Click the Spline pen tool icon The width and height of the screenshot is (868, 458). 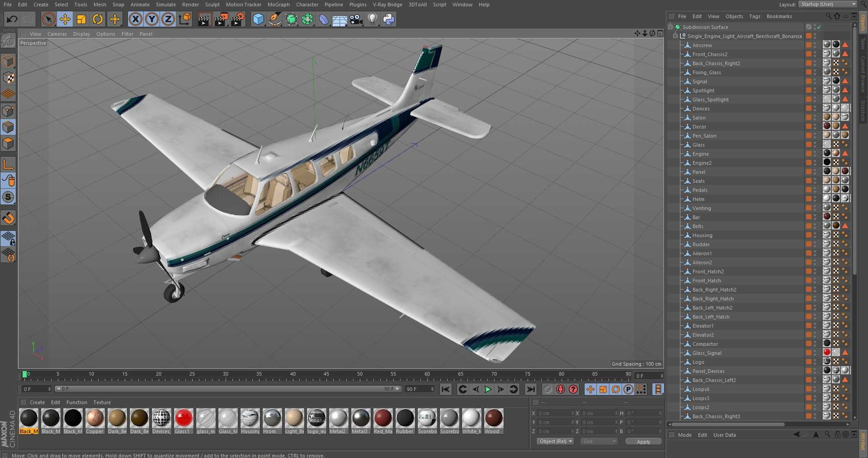coord(274,19)
